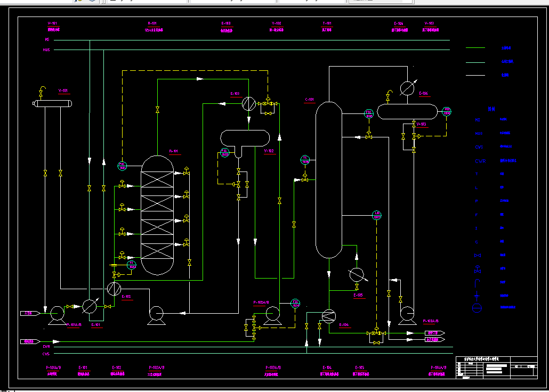Click the FI instrument bubble at reactor bottom
The height and width of the screenshot is (392, 549).
click(x=132, y=265)
